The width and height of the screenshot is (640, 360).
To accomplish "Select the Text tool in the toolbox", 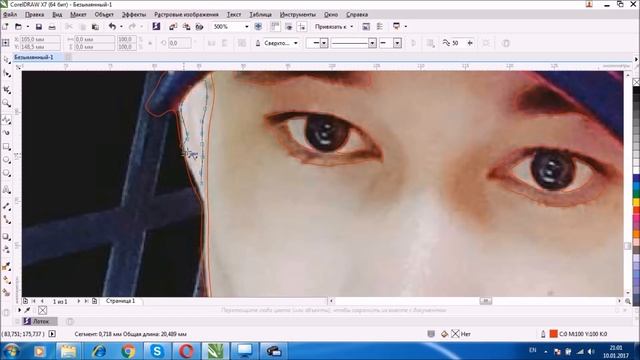I will 6,190.
